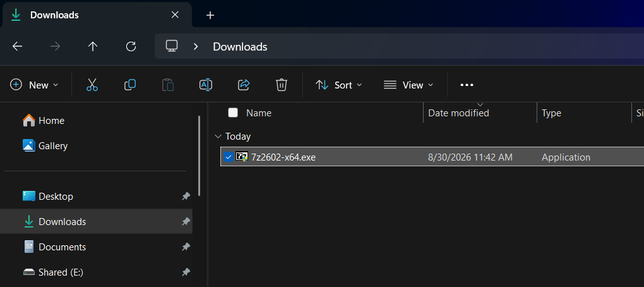
Task: Click the 8/30/2026 11:42 AM date cell
Action: 470,157
